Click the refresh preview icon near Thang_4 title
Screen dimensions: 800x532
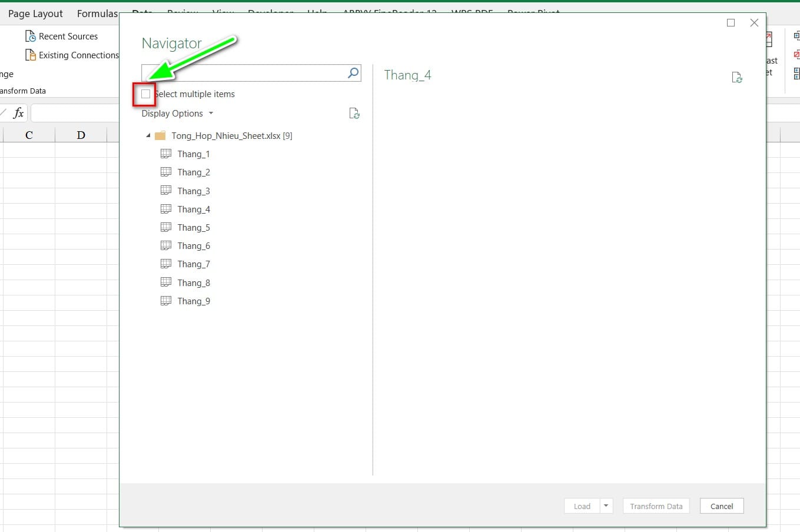[x=736, y=78]
